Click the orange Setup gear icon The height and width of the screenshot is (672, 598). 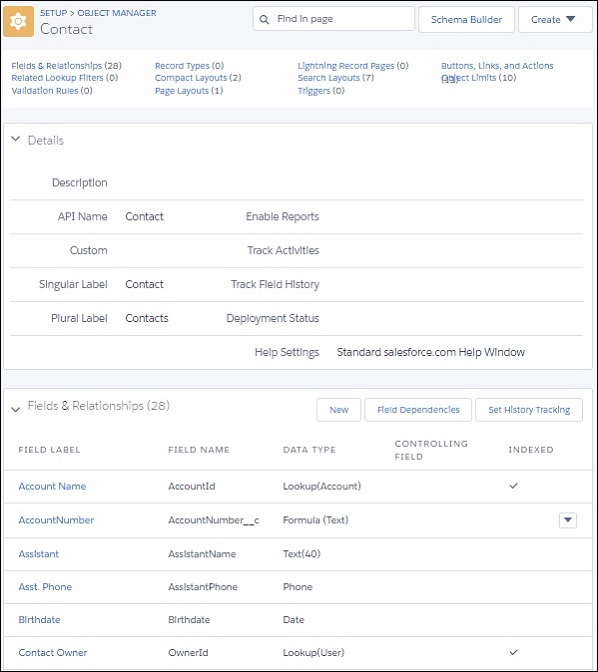(x=18, y=21)
